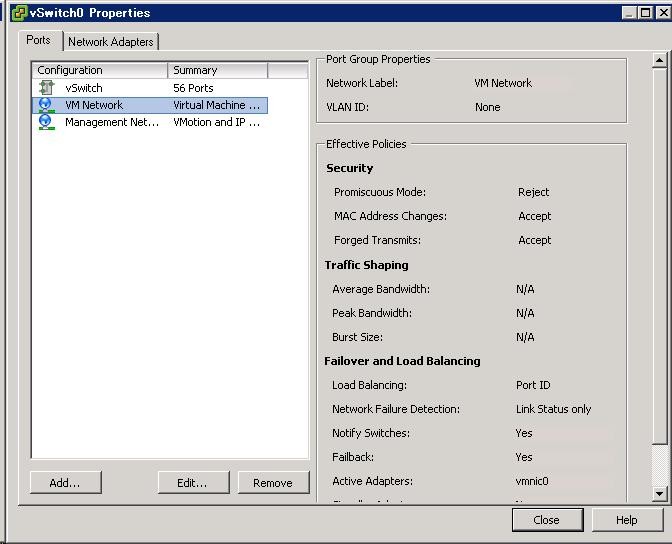Screen dimensions: 672x544
Task: Click the Burst Size value 'N/A'
Action: point(525,337)
